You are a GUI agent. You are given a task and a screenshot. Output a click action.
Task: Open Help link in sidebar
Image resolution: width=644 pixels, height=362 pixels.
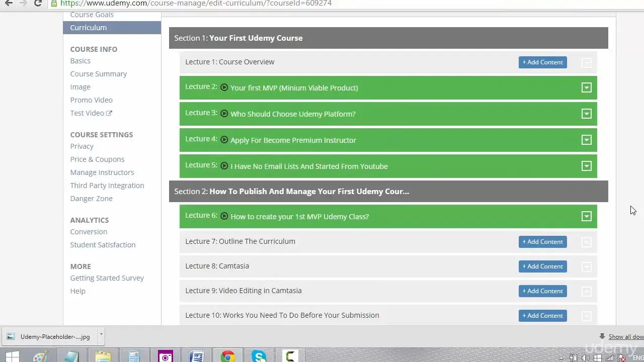point(77,291)
